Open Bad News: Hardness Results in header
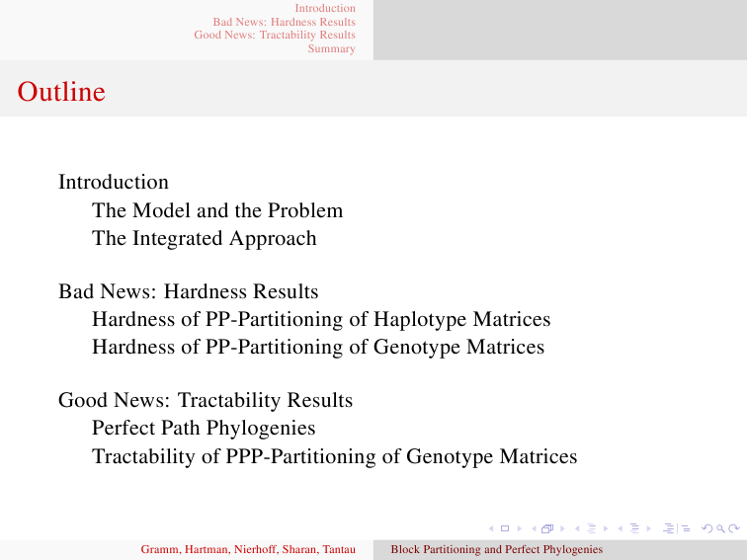The height and width of the screenshot is (560, 747). click(284, 22)
